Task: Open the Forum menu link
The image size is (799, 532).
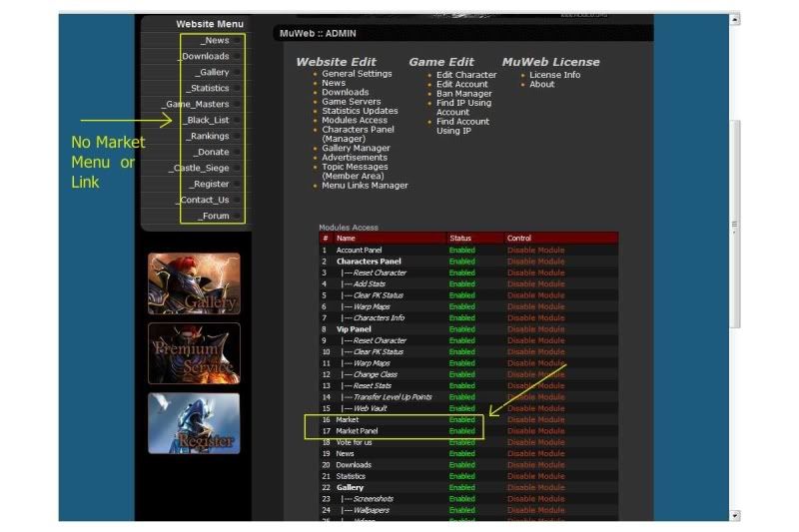Action: 214,217
